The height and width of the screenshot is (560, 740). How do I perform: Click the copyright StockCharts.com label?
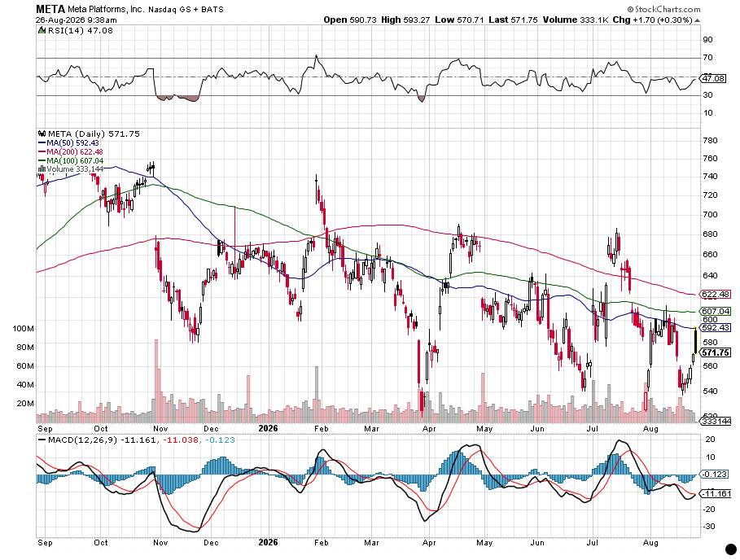[663, 9]
